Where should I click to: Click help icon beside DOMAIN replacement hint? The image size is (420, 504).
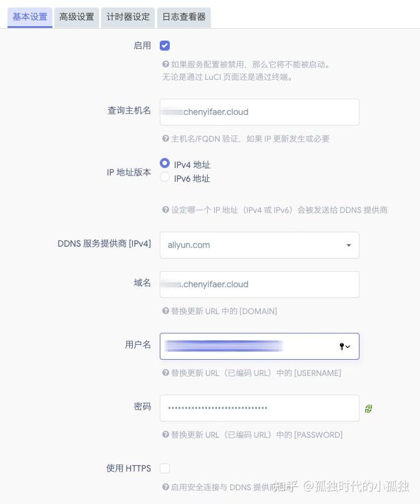(165, 311)
